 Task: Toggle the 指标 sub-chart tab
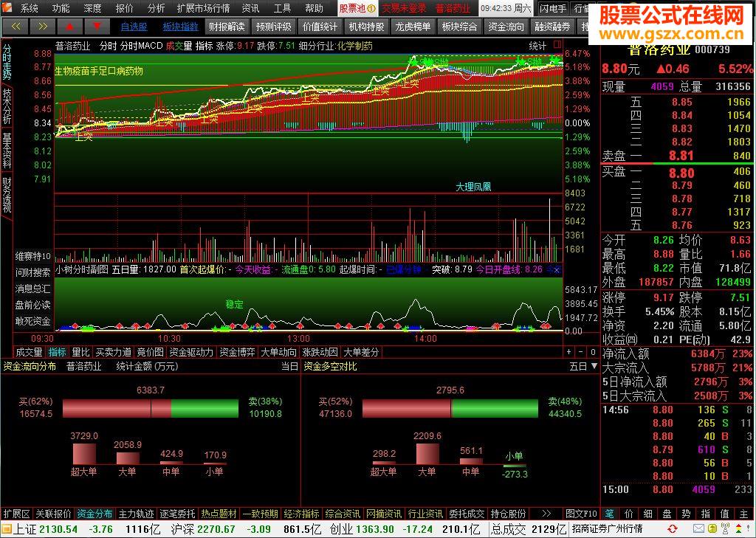58,353
